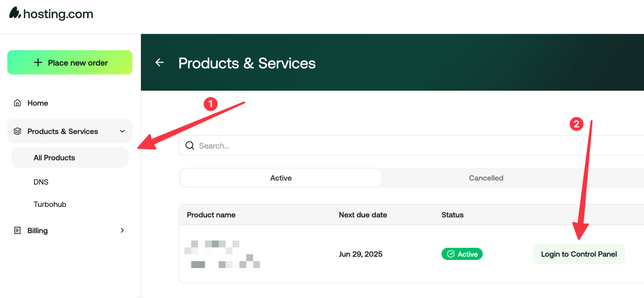644x298 pixels.
Task: Open the DNS section
Action: point(41,182)
